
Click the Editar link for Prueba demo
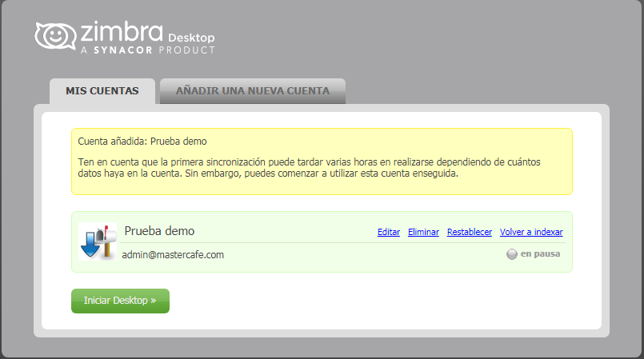point(389,232)
